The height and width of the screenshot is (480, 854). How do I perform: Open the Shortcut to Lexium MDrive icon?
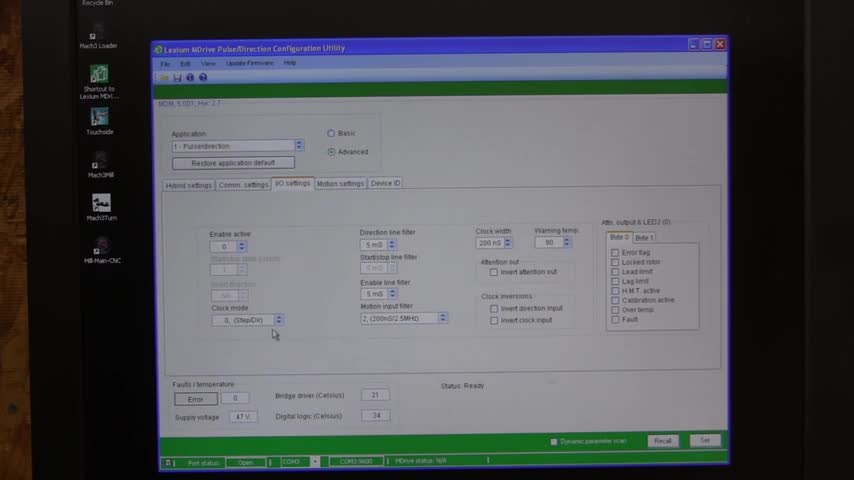[99, 82]
